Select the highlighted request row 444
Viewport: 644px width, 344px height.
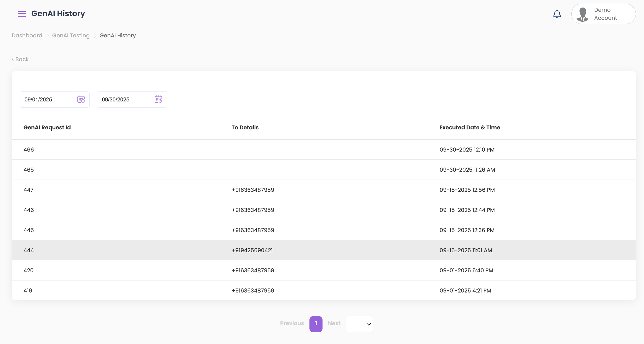[x=29, y=250]
